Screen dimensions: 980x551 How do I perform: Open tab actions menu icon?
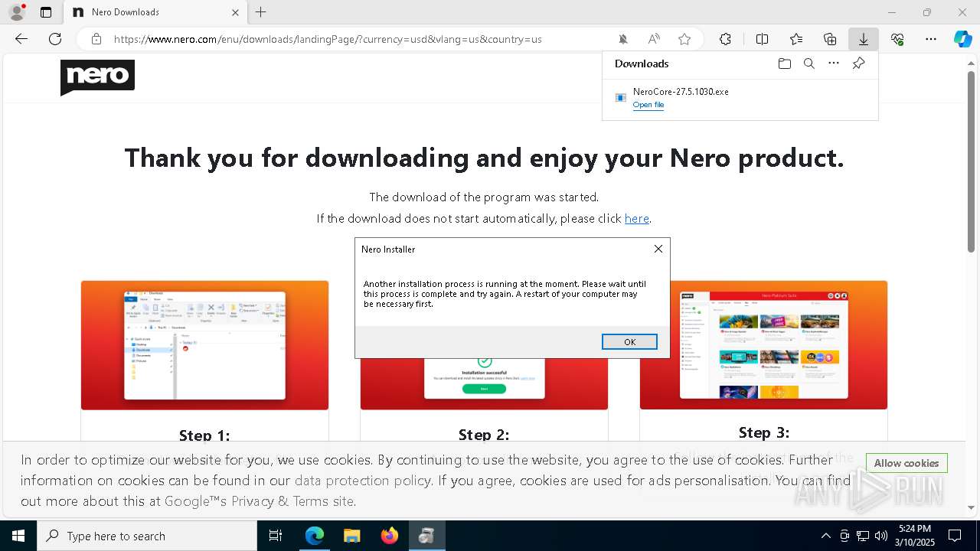point(46,12)
